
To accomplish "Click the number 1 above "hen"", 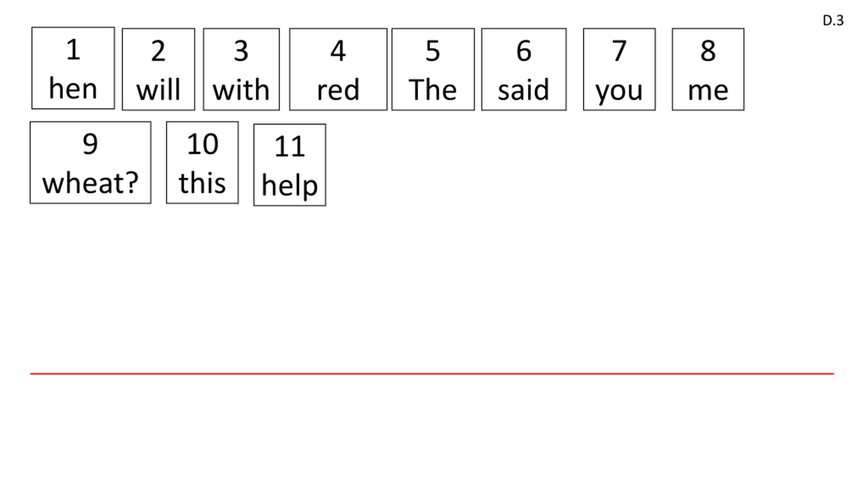I will (x=73, y=50).
